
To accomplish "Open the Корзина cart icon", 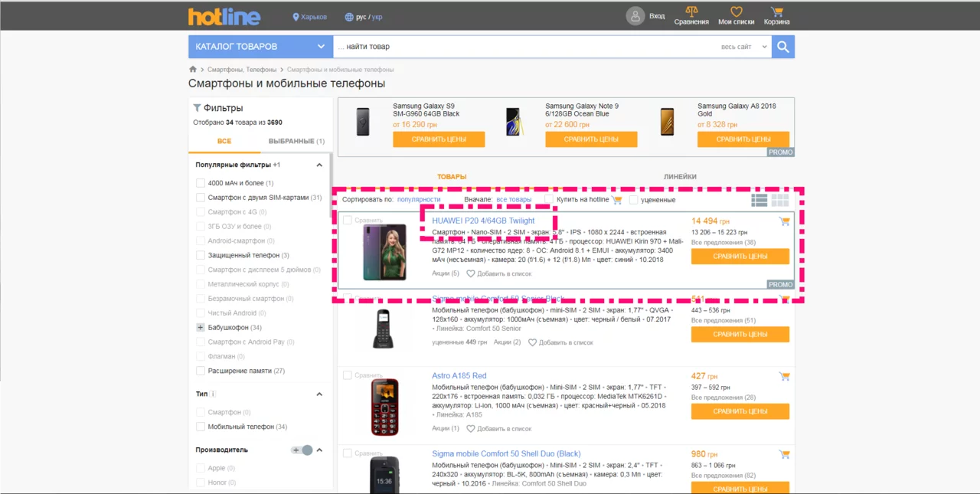I will [x=777, y=12].
